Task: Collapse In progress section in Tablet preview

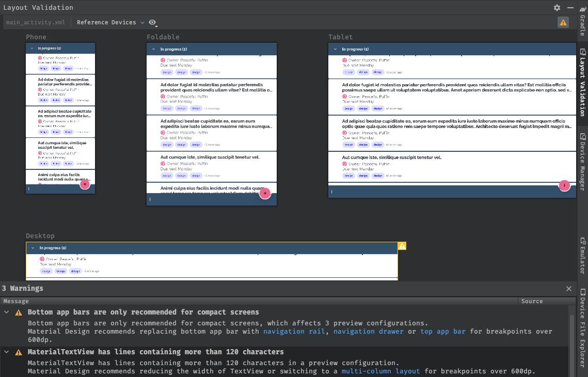Action: [x=335, y=50]
